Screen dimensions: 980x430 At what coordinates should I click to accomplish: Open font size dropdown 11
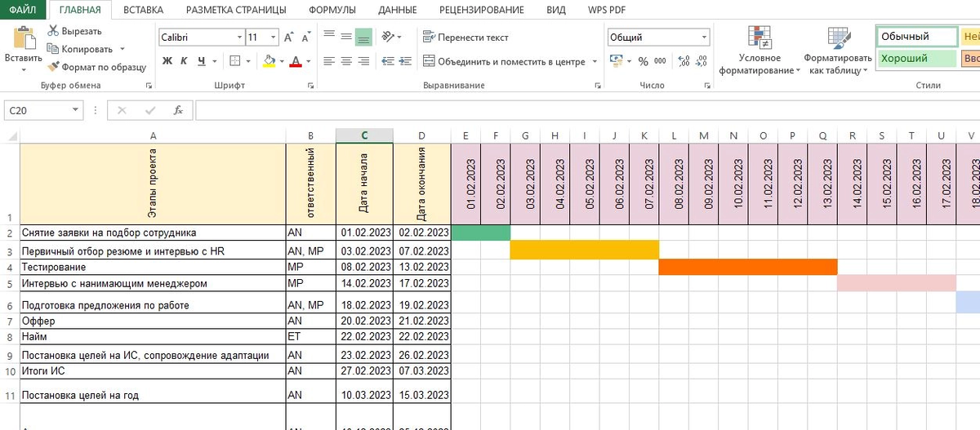coord(274,38)
